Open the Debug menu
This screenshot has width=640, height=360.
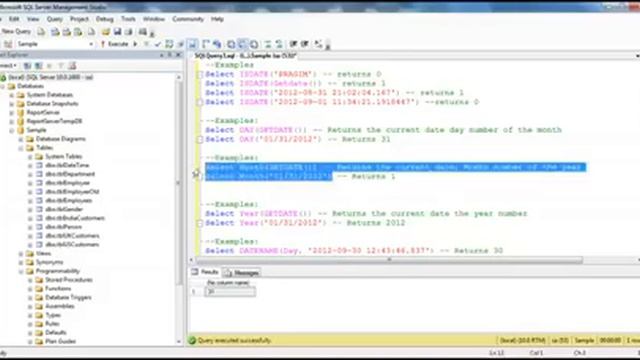[x=105, y=19]
